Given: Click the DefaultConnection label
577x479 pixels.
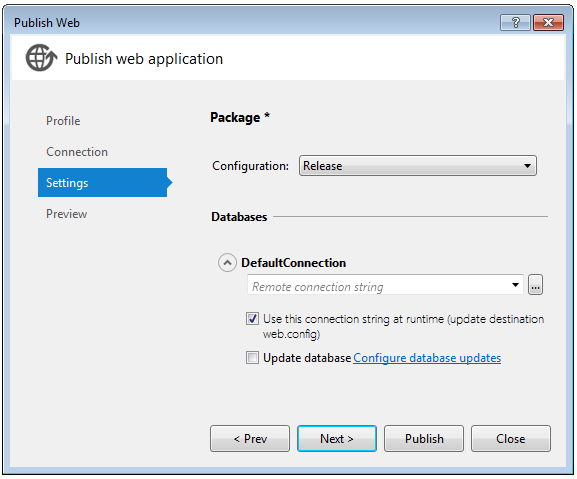Looking at the screenshot, I should coord(293,263).
